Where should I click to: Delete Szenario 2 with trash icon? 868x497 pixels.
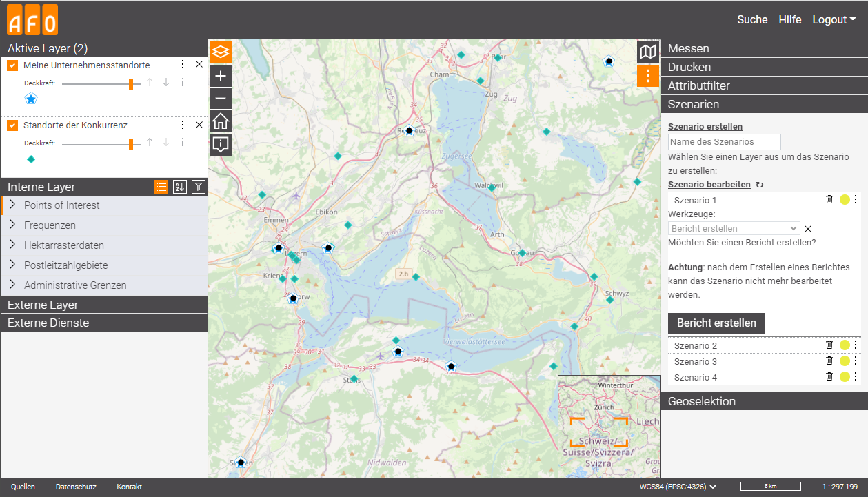829,345
